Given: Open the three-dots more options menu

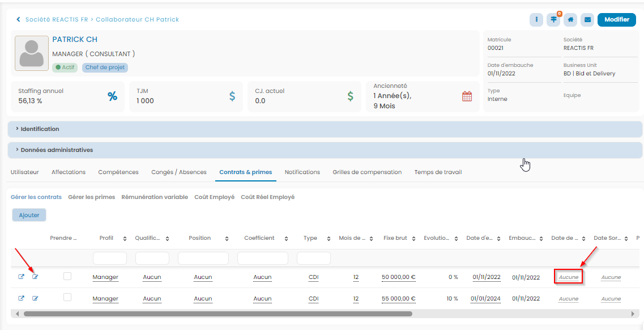Looking at the screenshot, I should click(536, 20).
